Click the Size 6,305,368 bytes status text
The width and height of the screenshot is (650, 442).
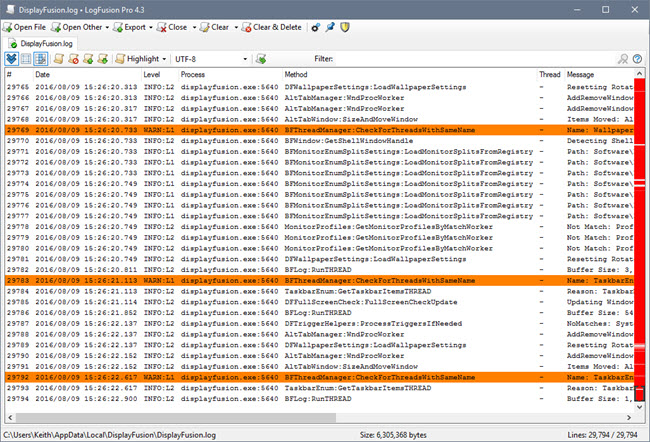point(393,435)
